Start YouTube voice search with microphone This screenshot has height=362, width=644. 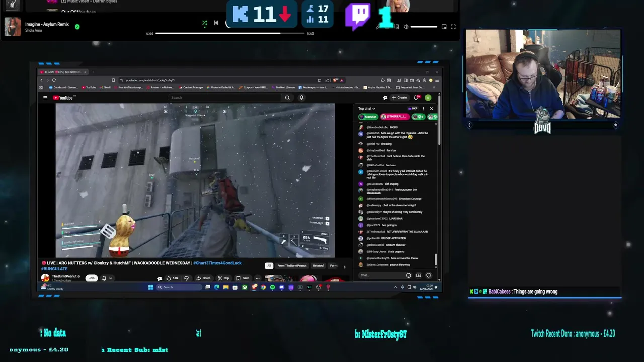point(301,98)
